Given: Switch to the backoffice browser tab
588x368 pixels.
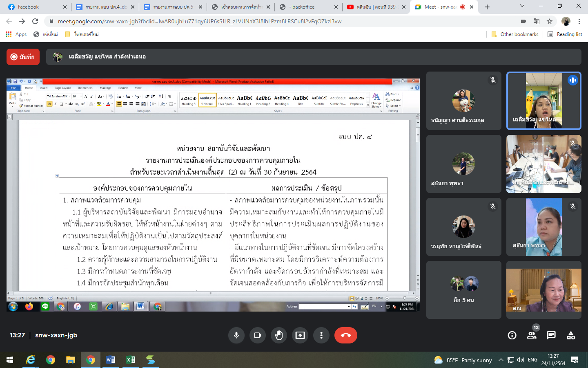Looking at the screenshot, I should click(x=307, y=7).
